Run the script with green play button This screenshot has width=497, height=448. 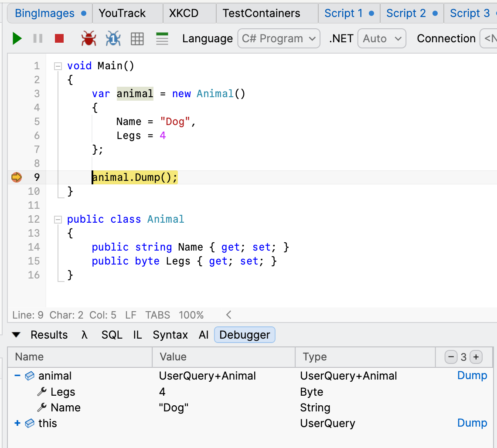point(17,39)
